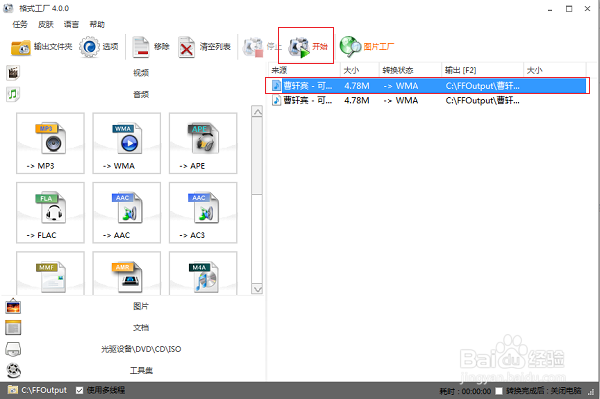Select the -> FLAC format tile

pos(50,212)
